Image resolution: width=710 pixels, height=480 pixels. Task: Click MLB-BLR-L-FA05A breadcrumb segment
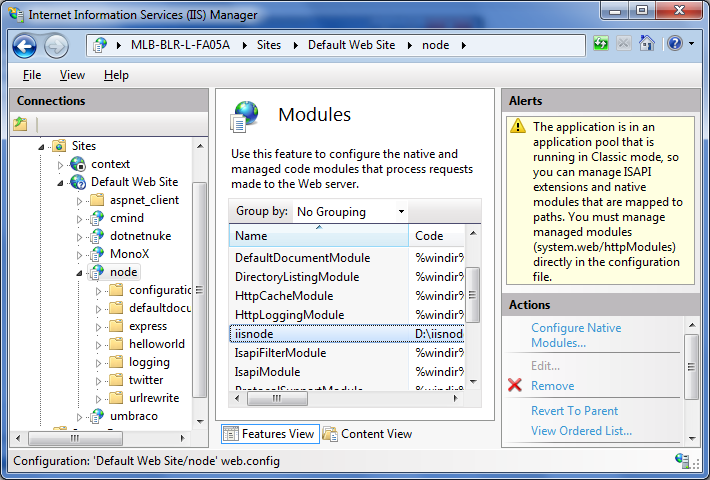pos(180,45)
